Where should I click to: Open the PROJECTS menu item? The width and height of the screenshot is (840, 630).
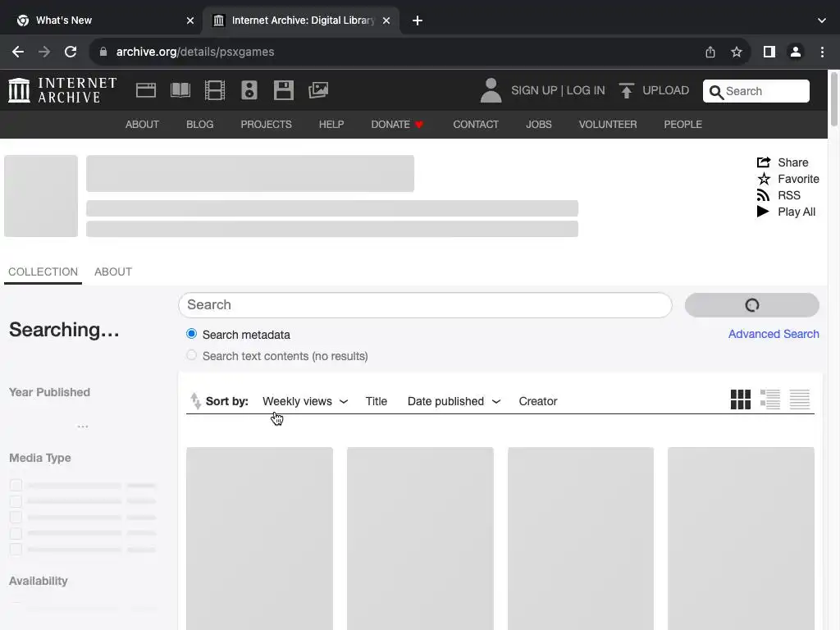tap(267, 125)
